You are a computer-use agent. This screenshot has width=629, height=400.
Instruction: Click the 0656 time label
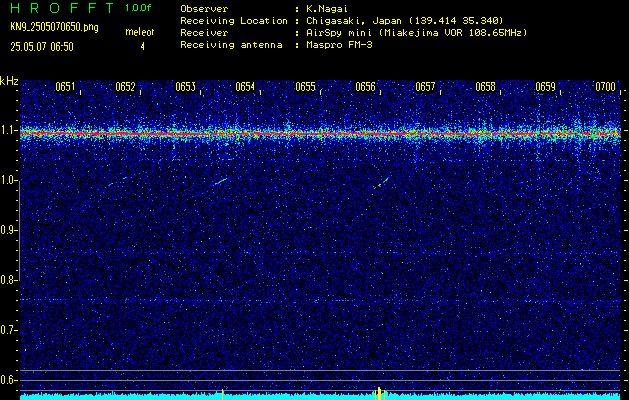[x=365, y=87]
